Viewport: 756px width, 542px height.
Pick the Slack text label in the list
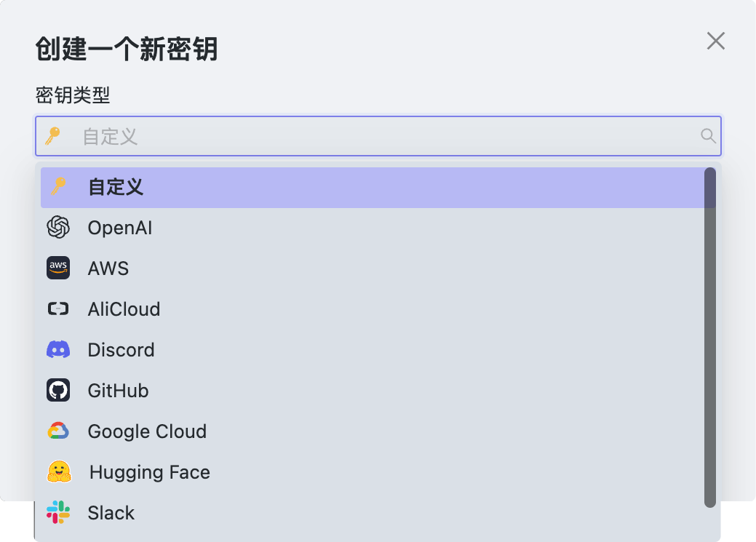pyautogui.click(x=111, y=513)
